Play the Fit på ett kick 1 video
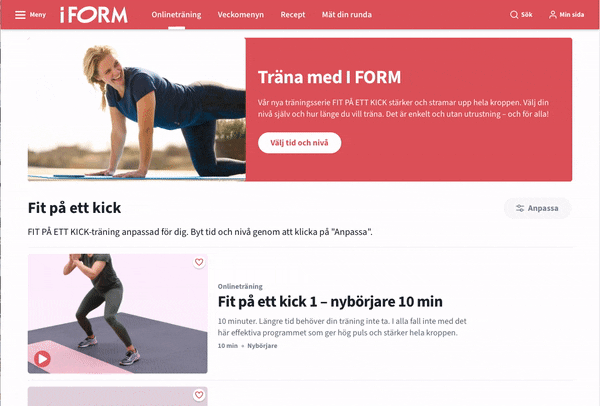The width and height of the screenshot is (600, 406). (42, 359)
